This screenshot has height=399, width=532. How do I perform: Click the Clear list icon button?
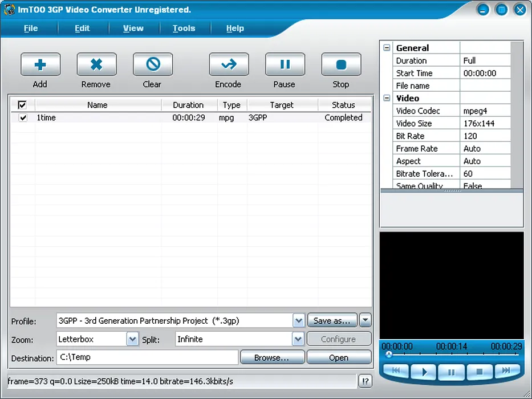(153, 64)
